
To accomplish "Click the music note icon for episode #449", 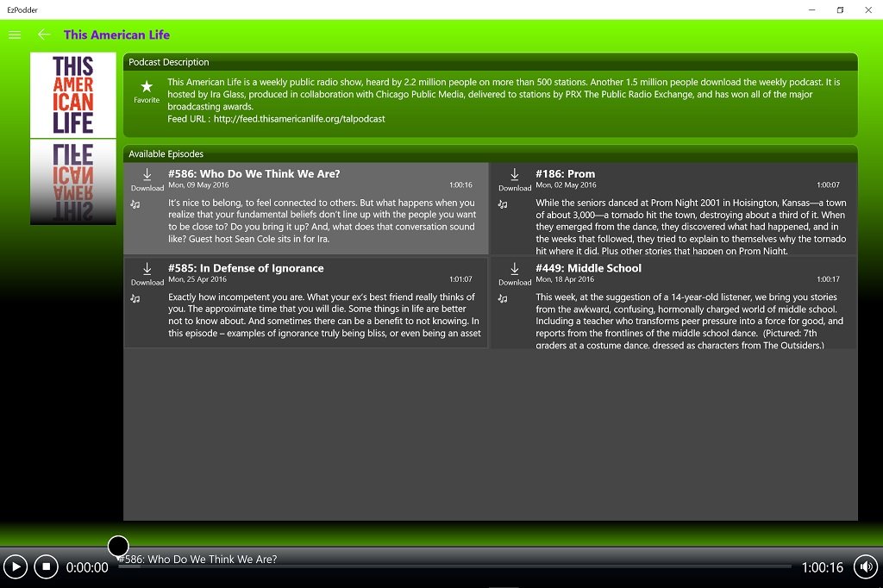I will [x=503, y=298].
